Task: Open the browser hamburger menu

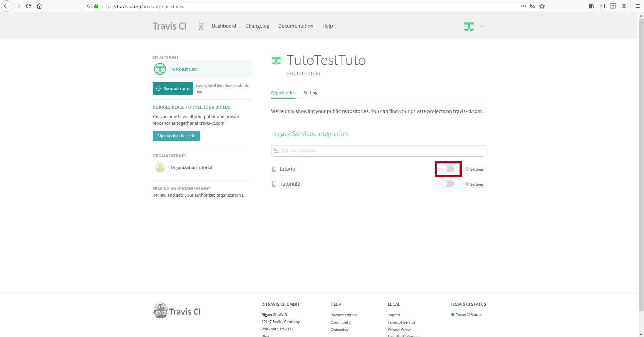Action: pos(637,6)
